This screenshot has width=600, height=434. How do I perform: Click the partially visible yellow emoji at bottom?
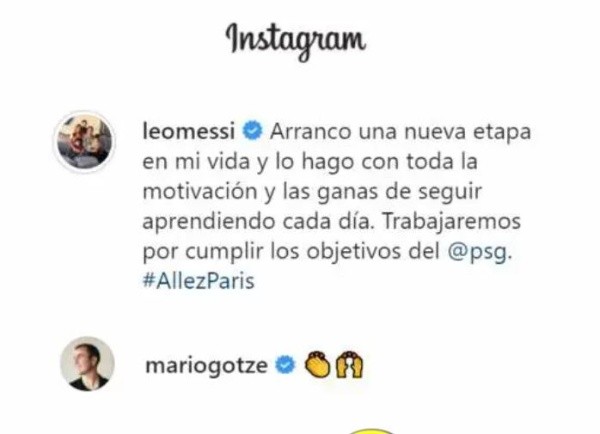[372, 431]
